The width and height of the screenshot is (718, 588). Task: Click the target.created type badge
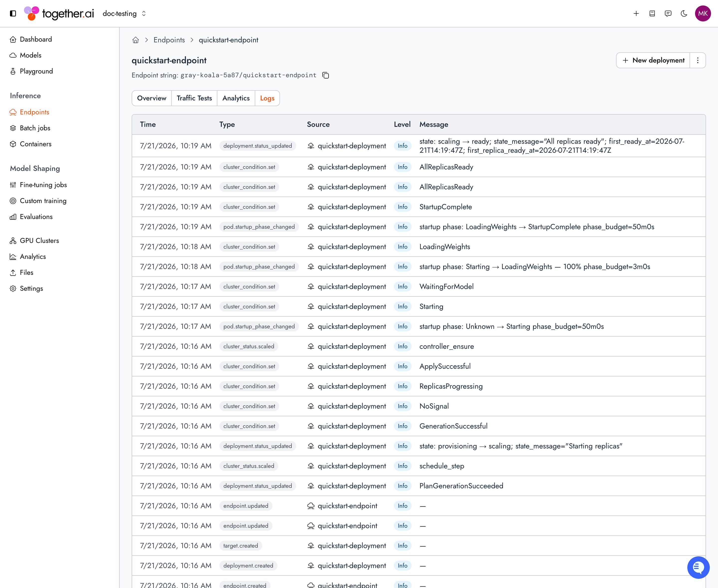point(241,546)
